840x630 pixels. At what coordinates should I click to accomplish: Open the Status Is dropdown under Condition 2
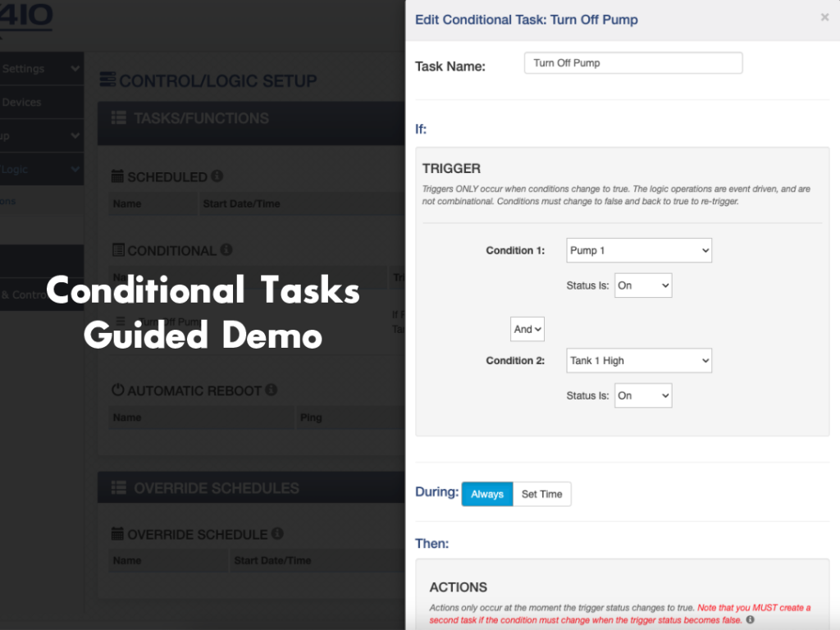pyautogui.click(x=643, y=395)
